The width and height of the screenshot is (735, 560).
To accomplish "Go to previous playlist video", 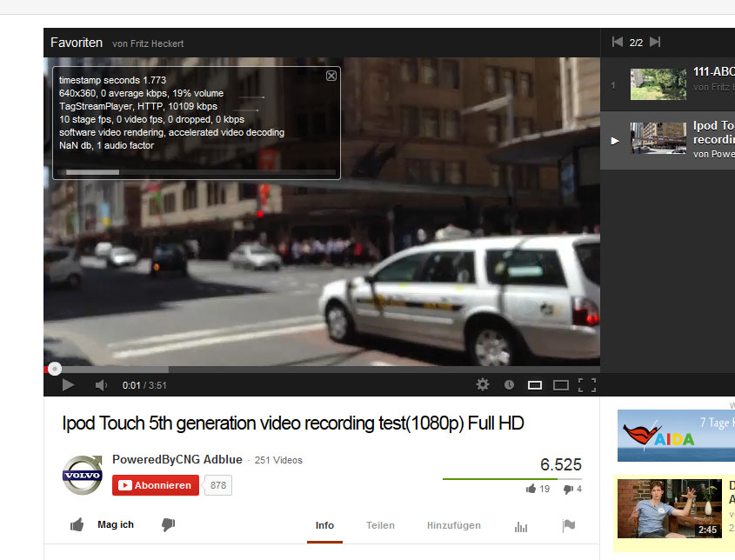I will [x=618, y=43].
